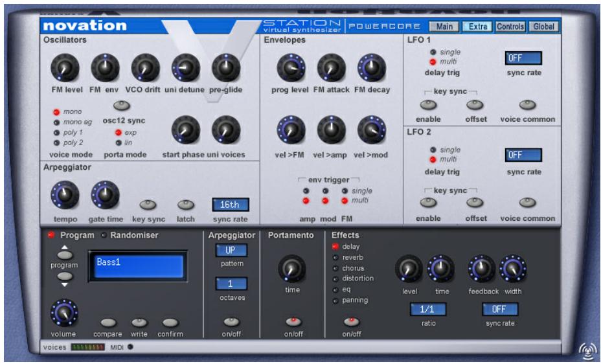The image size is (601, 364).
Task: Open LFO 2 sync rate selector
Action: pyautogui.click(x=523, y=155)
